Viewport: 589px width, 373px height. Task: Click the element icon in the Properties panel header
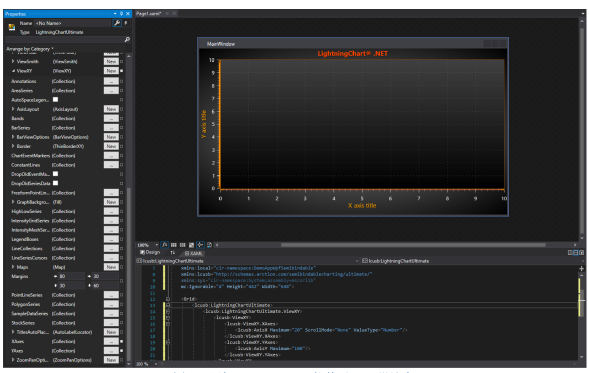(x=12, y=27)
